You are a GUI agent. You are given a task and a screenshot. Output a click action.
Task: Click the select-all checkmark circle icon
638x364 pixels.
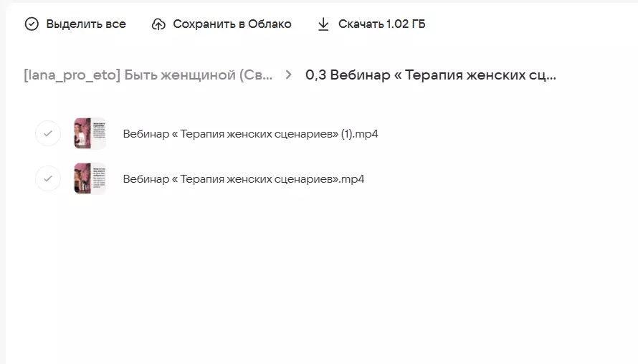(x=32, y=24)
